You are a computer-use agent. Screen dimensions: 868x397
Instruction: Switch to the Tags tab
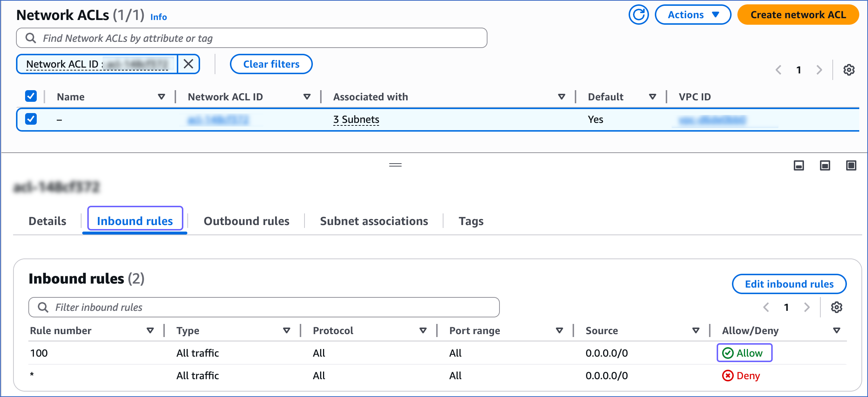[471, 221]
